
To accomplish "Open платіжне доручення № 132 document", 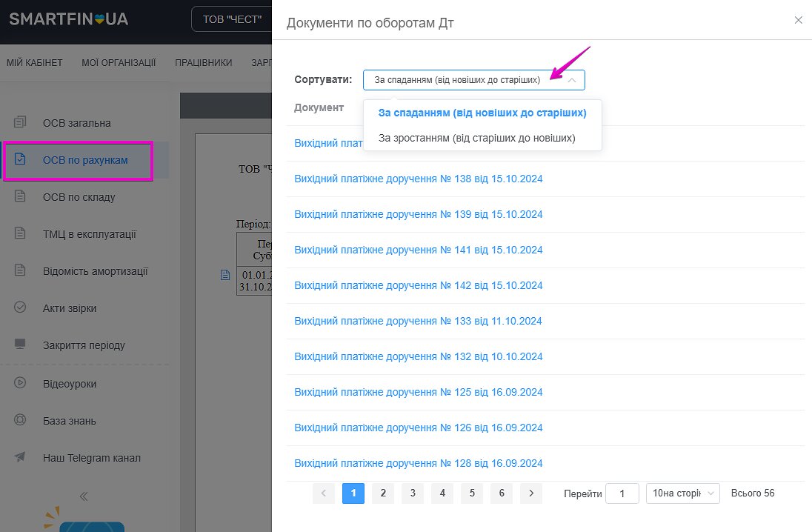I will click(x=419, y=356).
